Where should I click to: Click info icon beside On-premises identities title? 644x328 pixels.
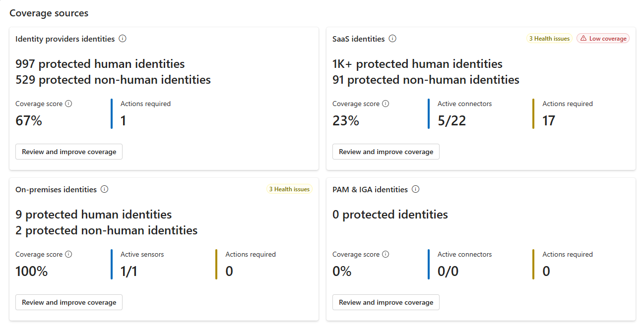click(104, 189)
